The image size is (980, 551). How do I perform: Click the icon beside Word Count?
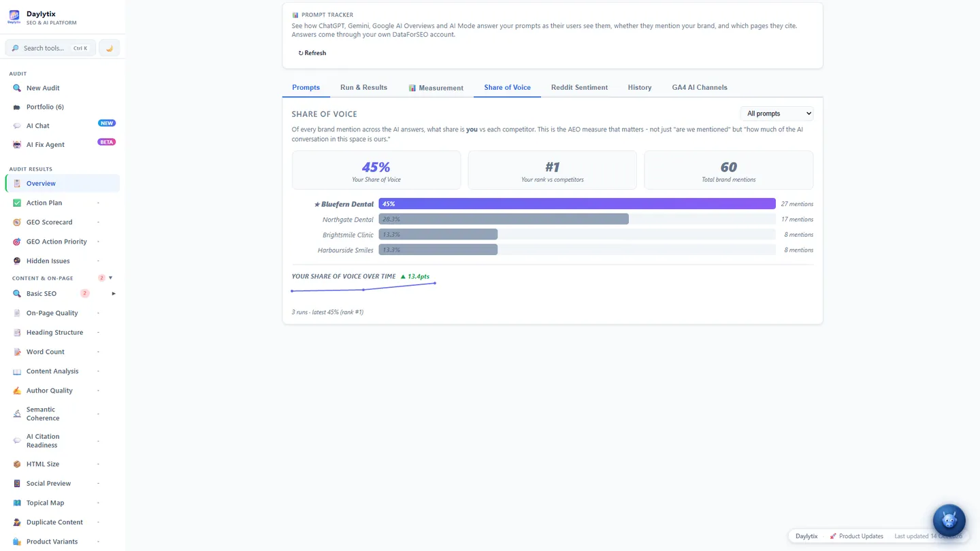tap(17, 352)
